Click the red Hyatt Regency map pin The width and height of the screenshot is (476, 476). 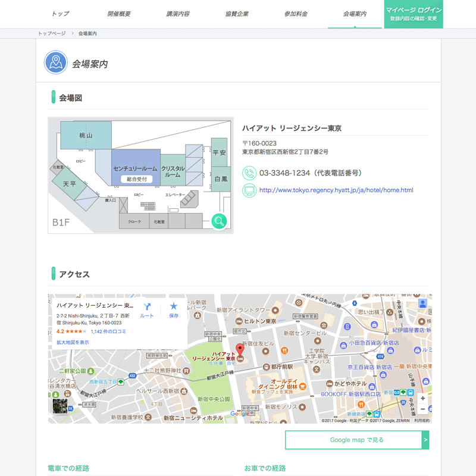(x=240, y=350)
